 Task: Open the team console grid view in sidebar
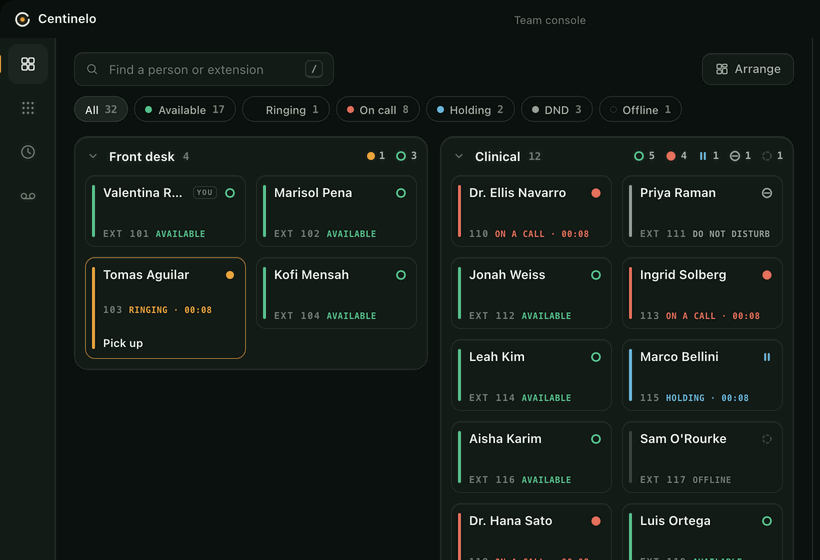coord(28,64)
